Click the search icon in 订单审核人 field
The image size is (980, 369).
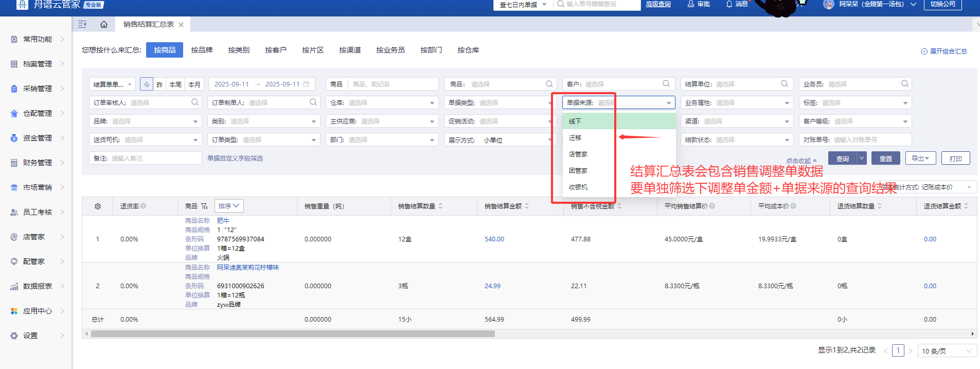click(x=195, y=102)
